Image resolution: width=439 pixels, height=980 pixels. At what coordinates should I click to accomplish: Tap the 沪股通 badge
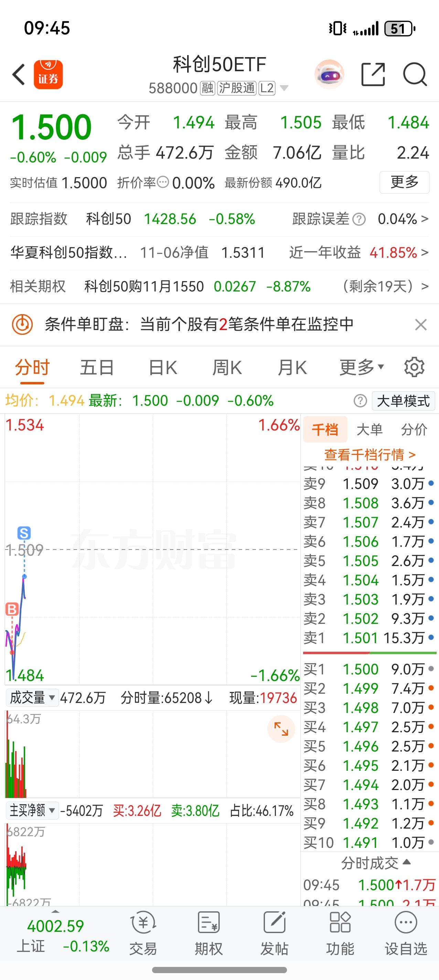237,88
